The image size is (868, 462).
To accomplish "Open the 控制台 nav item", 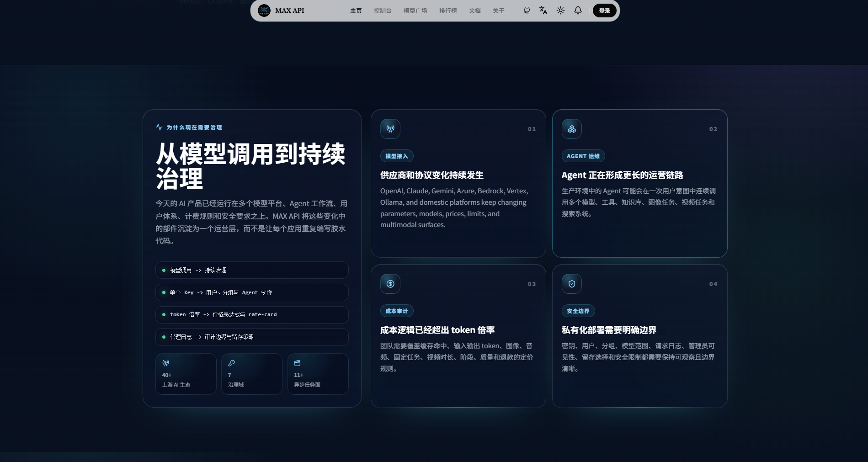I will tap(383, 11).
